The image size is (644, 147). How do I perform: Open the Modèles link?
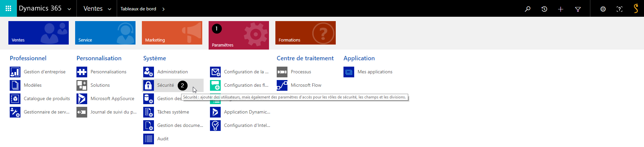point(33,85)
